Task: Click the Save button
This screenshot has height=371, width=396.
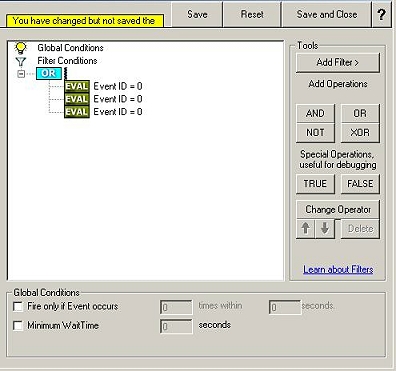Action: point(197,14)
